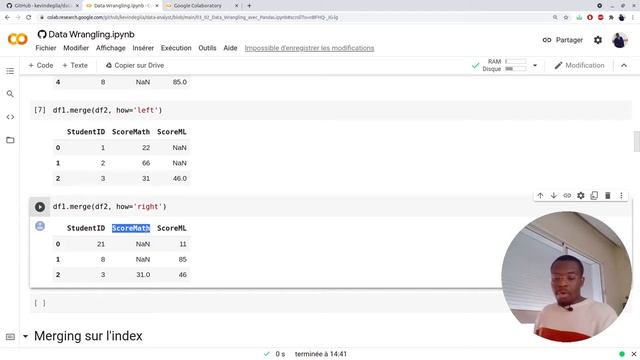Open the Modifier menu
This screenshot has height=360, width=640.
coord(76,48)
